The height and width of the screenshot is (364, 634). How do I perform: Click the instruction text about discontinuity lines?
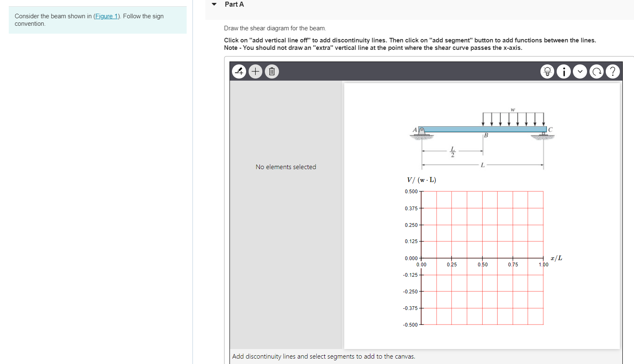(410, 40)
